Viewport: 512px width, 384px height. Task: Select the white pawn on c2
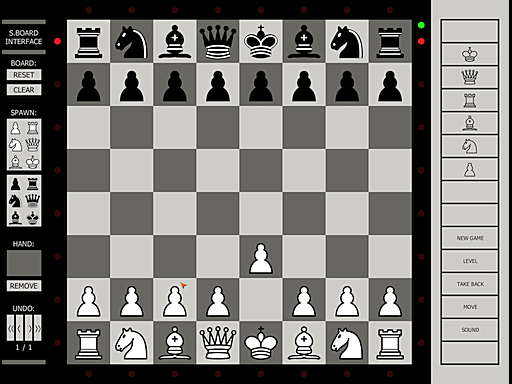pos(175,300)
